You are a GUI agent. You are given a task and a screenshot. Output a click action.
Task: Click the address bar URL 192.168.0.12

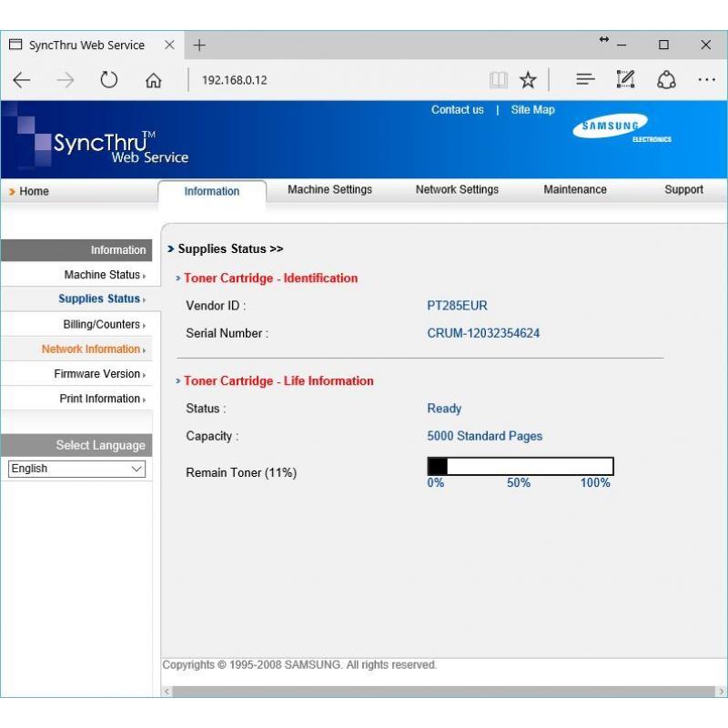[235, 80]
